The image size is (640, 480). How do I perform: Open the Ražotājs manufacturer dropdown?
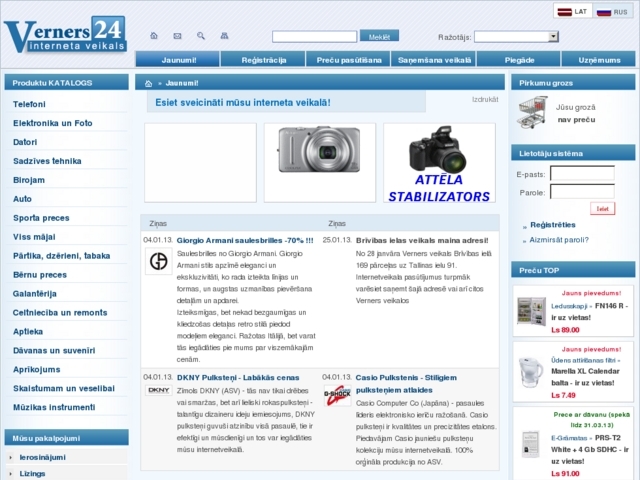pos(516,36)
